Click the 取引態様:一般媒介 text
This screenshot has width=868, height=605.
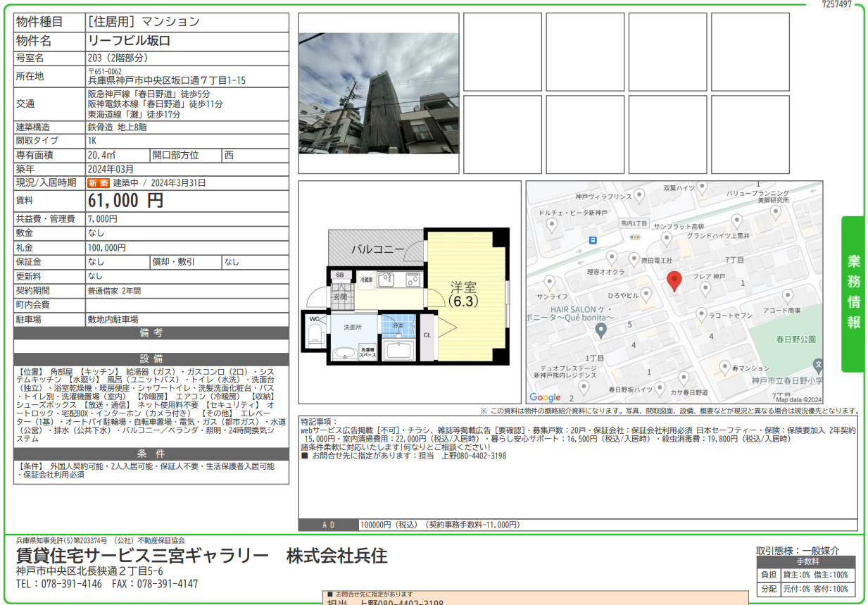[x=798, y=551]
